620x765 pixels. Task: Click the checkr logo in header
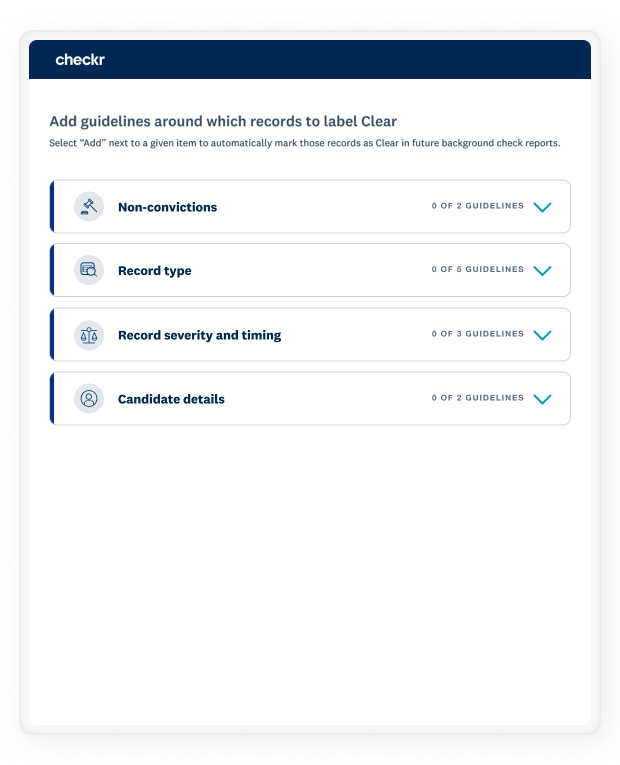pyautogui.click(x=80, y=60)
